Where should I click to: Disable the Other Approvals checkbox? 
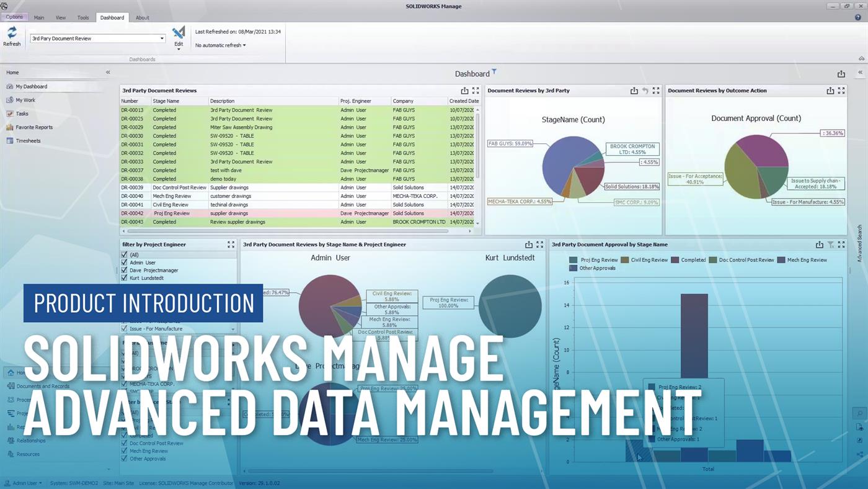[124, 459]
